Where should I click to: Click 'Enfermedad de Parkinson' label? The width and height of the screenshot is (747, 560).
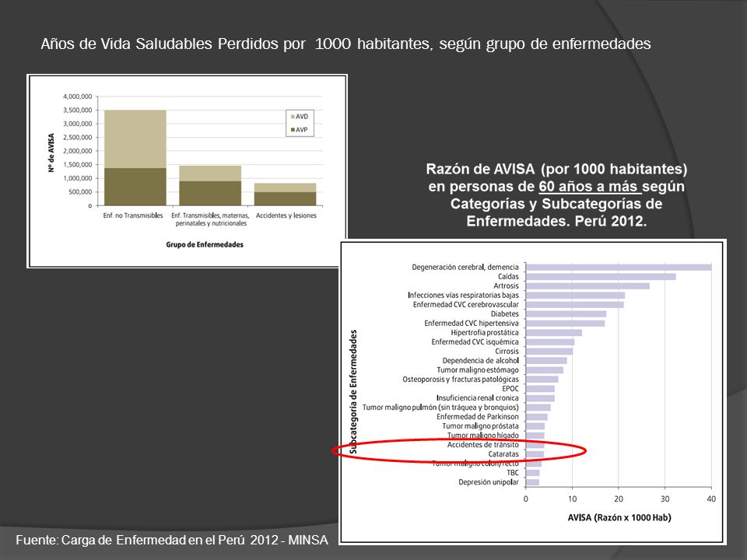point(477,417)
